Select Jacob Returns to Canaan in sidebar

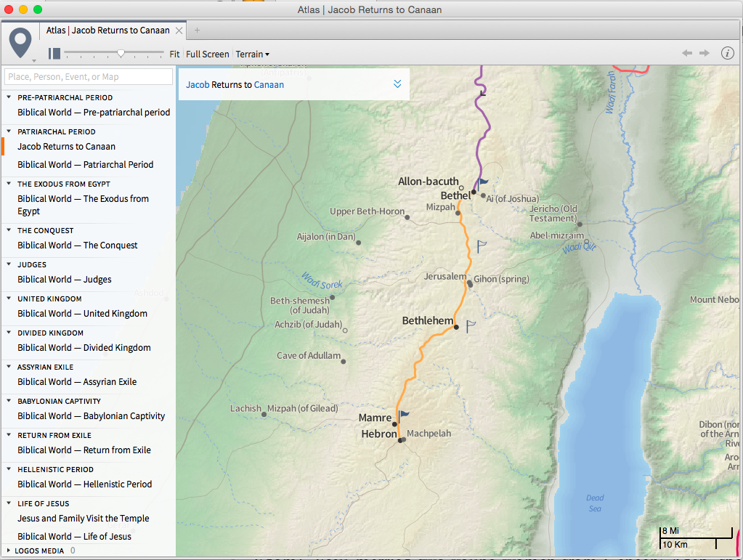pos(66,147)
